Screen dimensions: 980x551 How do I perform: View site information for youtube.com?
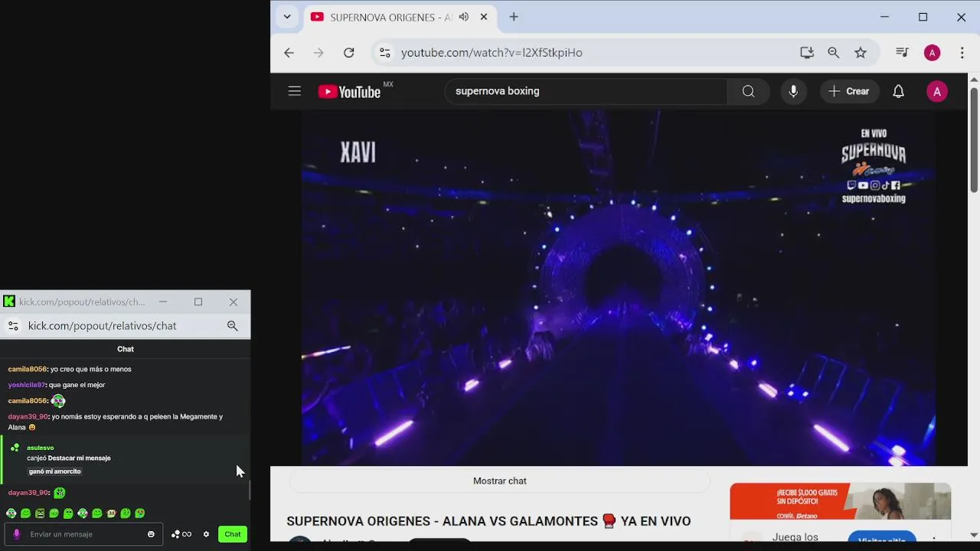pos(385,53)
